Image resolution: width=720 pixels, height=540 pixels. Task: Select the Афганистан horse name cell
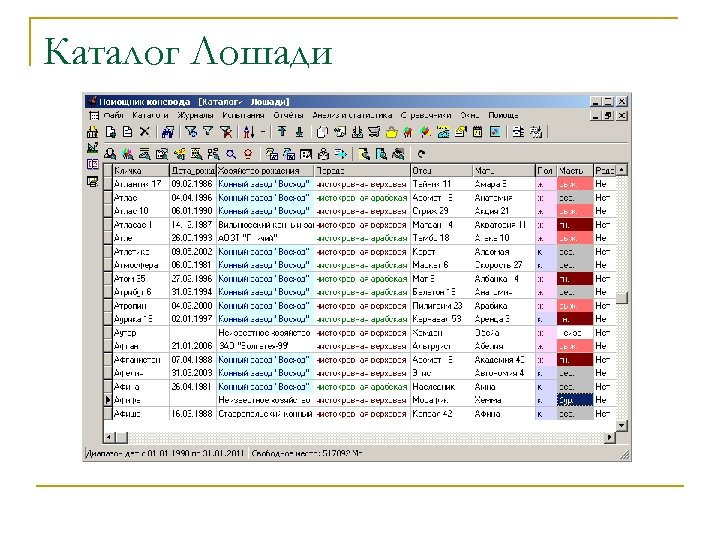141,360
